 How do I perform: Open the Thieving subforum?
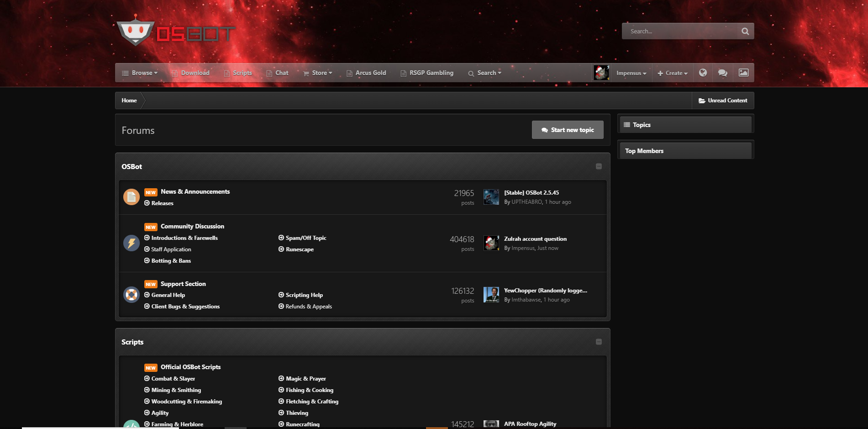tap(297, 413)
